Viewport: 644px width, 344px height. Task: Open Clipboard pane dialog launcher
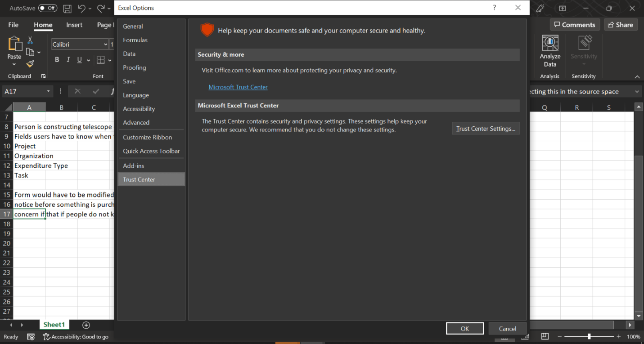pos(43,76)
